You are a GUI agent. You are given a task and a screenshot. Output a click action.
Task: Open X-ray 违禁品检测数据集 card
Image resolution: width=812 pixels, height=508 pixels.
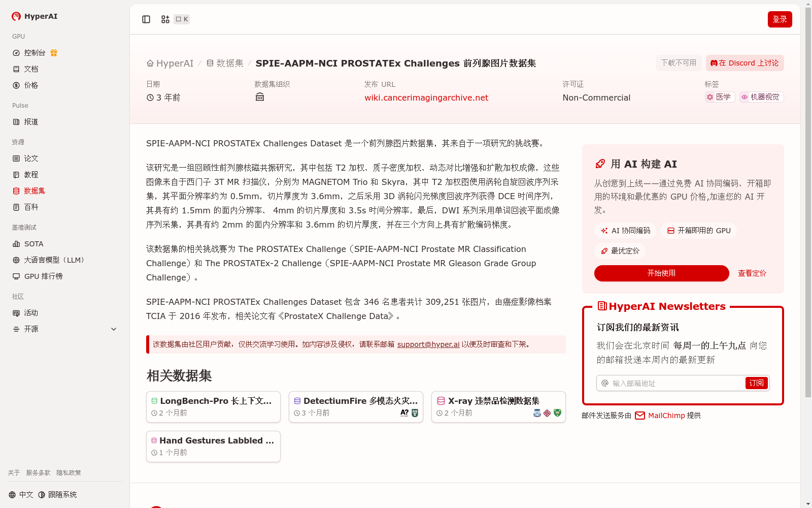(x=498, y=407)
